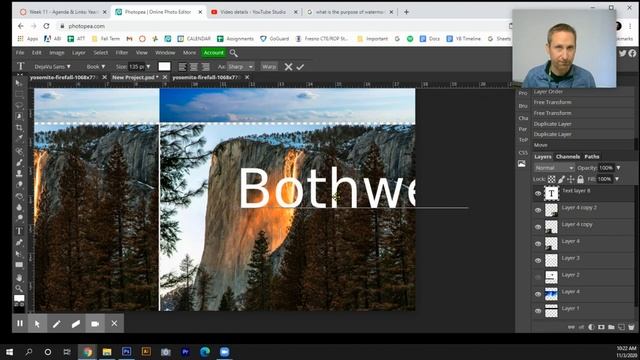Open the Image menu
640x360 pixels.
click(x=57, y=53)
